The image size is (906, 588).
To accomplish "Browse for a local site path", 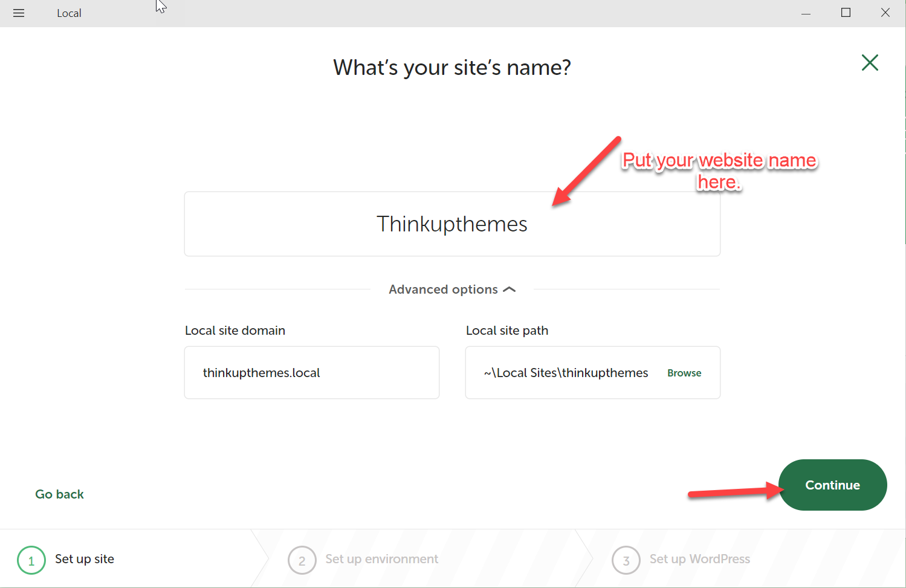I will pyautogui.click(x=684, y=373).
